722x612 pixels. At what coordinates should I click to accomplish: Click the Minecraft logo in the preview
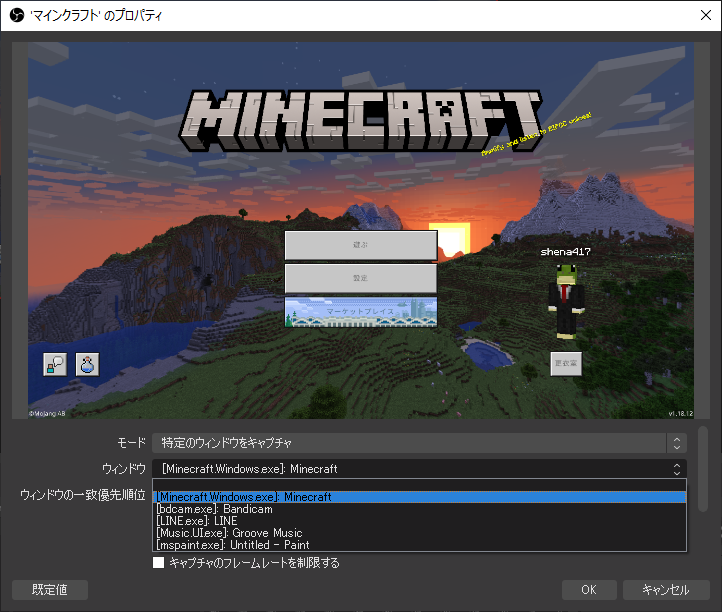tap(363, 121)
